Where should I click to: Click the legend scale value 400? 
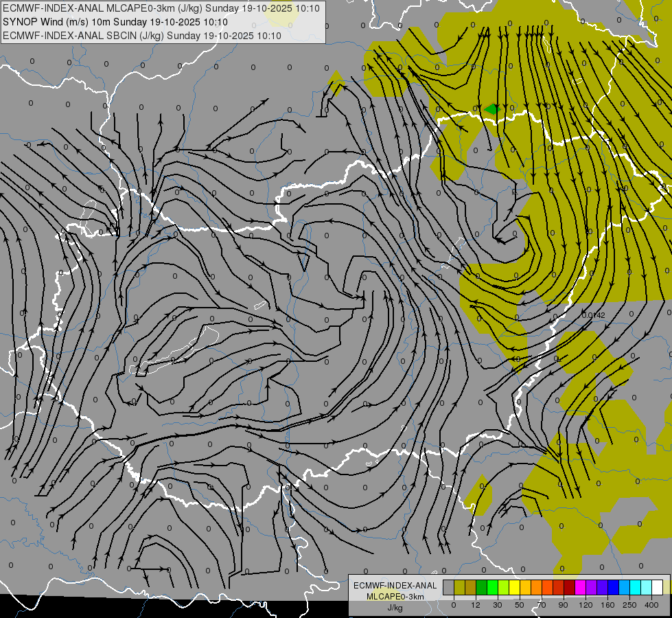pyautogui.click(x=651, y=605)
